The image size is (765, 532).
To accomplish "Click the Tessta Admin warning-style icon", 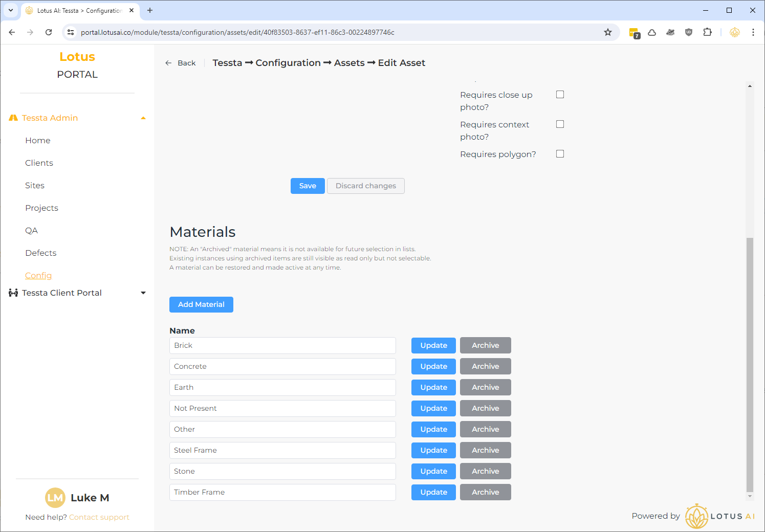I will 13,118.
